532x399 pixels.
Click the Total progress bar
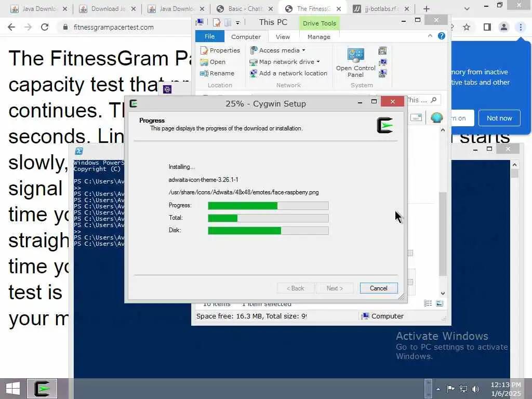[268, 218]
